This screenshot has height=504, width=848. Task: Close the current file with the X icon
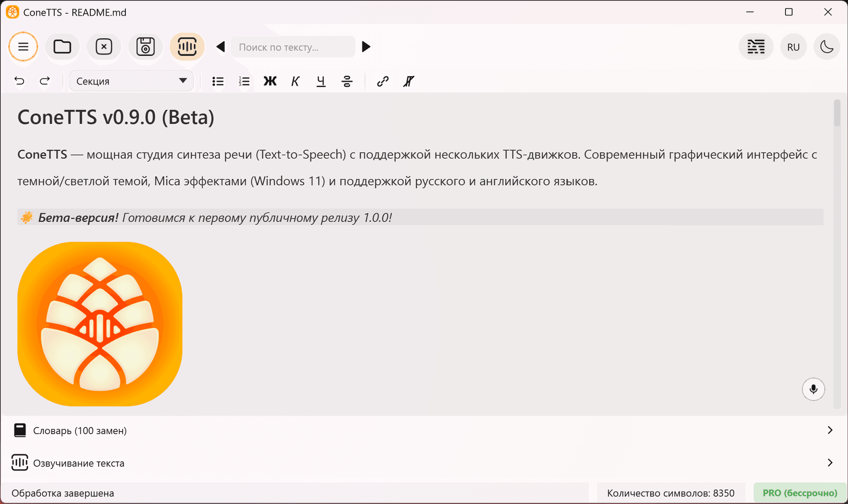coord(104,46)
